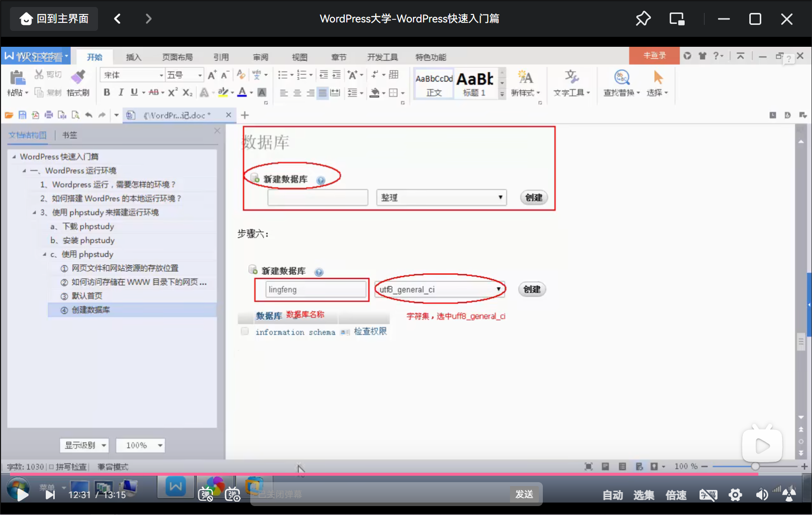The height and width of the screenshot is (515, 812).
Task: Open the Review tab
Action: 260,57
